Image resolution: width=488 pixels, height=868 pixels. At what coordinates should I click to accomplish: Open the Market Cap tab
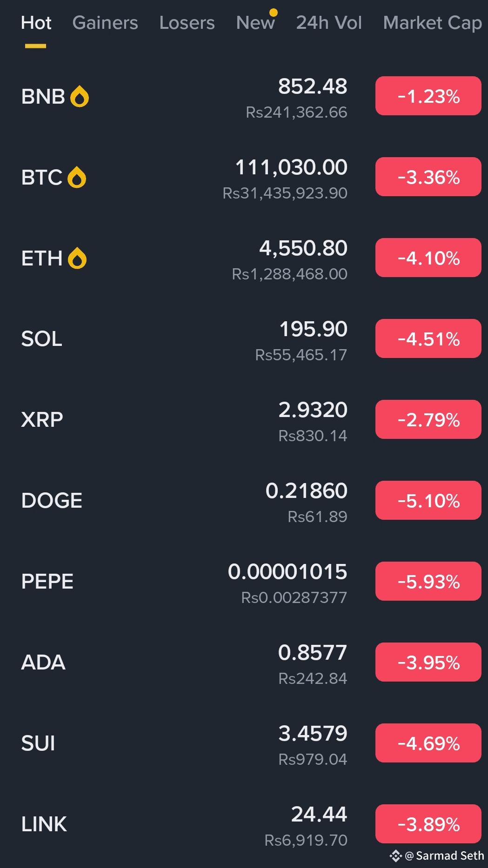click(433, 23)
